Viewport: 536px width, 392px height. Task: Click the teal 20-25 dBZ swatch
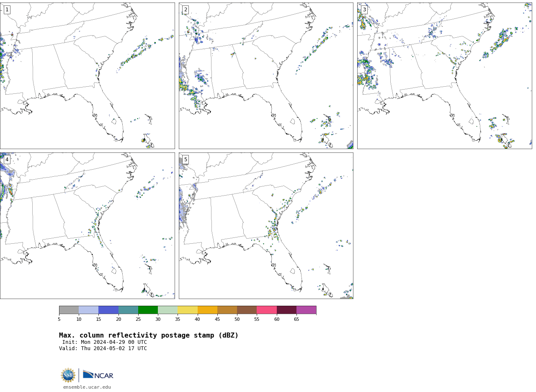point(128,310)
